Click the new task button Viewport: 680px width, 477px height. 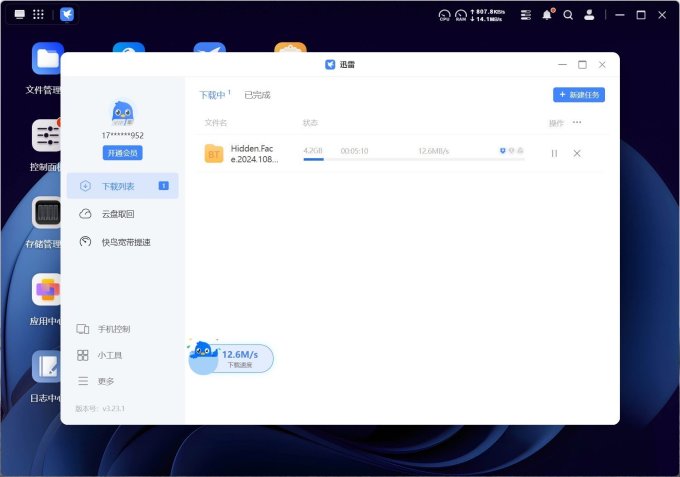[579, 95]
